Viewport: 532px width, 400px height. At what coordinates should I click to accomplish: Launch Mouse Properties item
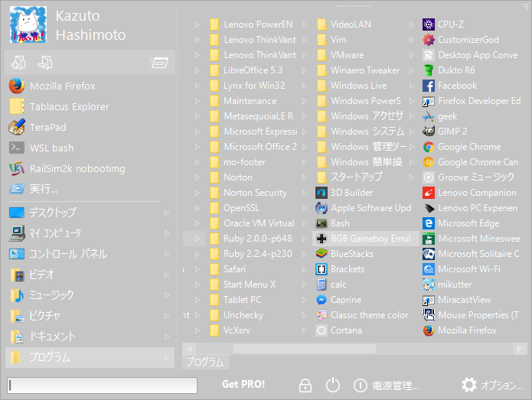472,315
